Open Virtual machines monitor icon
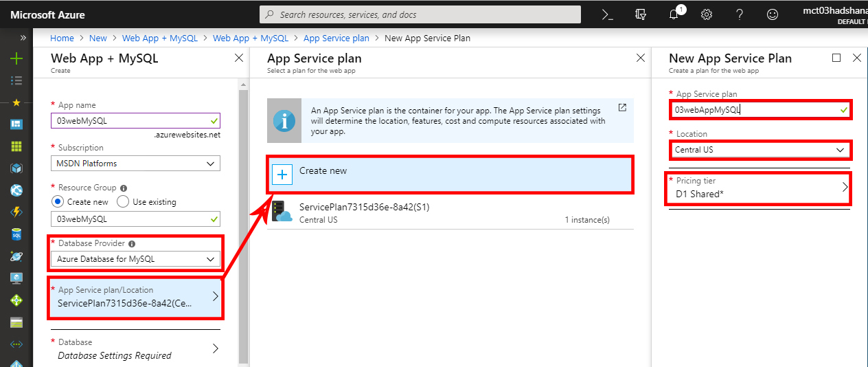 click(x=16, y=278)
